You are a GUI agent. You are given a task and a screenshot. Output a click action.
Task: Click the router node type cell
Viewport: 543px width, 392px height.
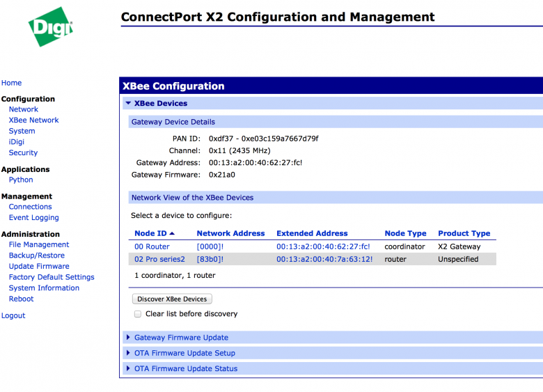click(x=395, y=260)
